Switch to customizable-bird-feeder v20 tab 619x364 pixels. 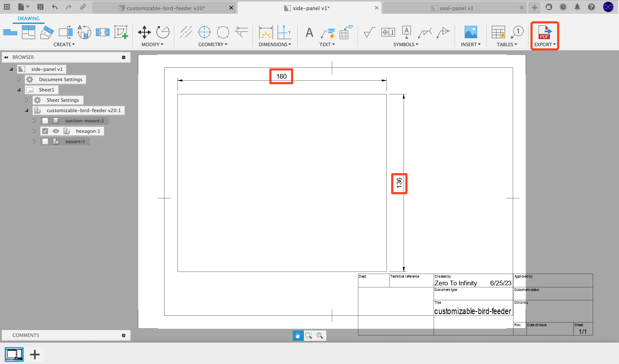click(x=165, y=8)
